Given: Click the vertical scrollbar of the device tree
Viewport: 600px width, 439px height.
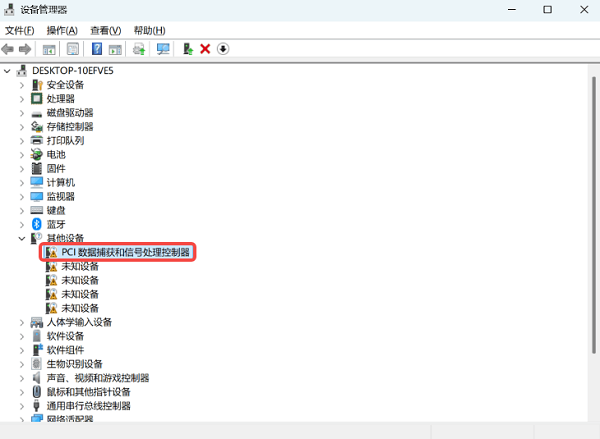Looking at the screenshot, I should [593, 214].
